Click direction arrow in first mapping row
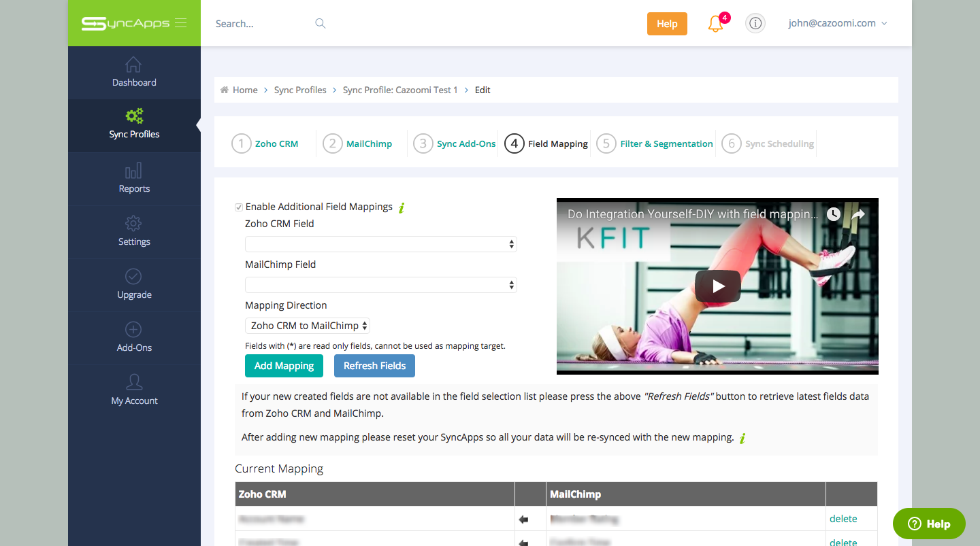Image resolution: width=980 pixels, height=546 pixels. [x=523, y=519]
